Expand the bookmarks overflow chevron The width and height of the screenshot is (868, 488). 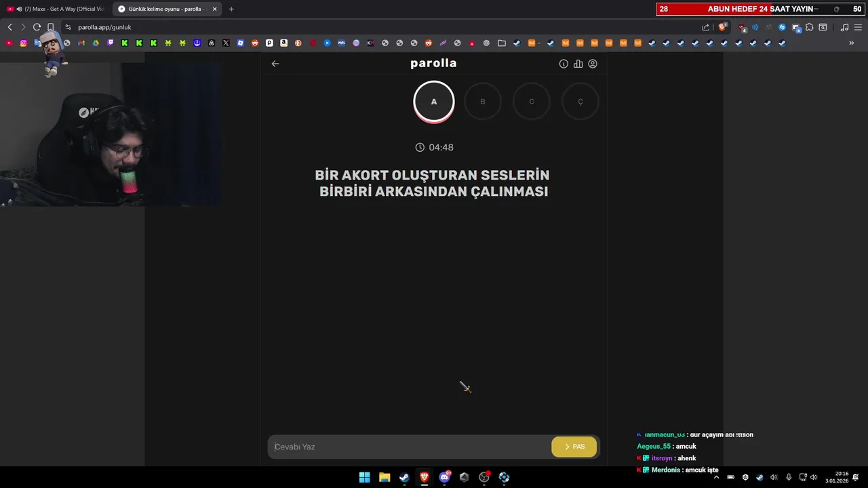pyautogui.click(x=852, y=43)
